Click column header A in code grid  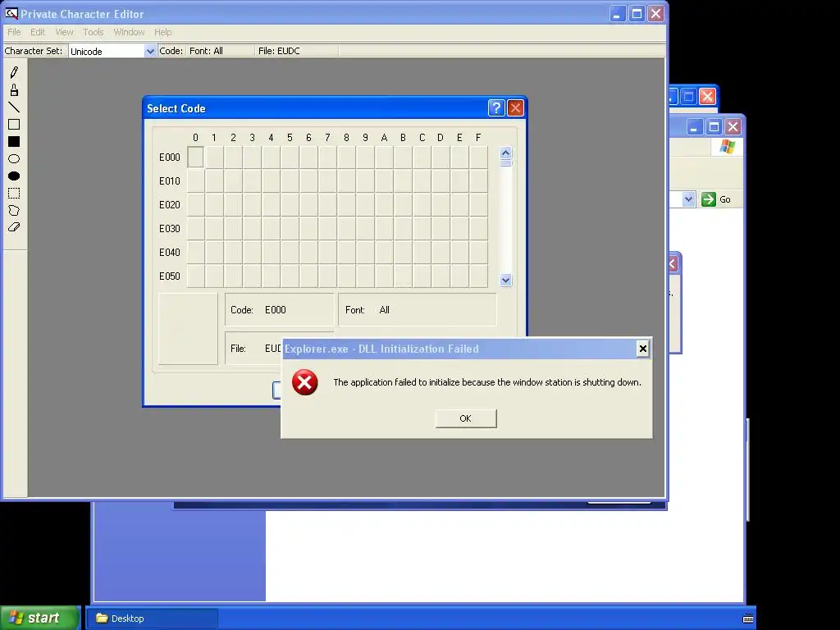pyautogui.click(x=384, y=138)
